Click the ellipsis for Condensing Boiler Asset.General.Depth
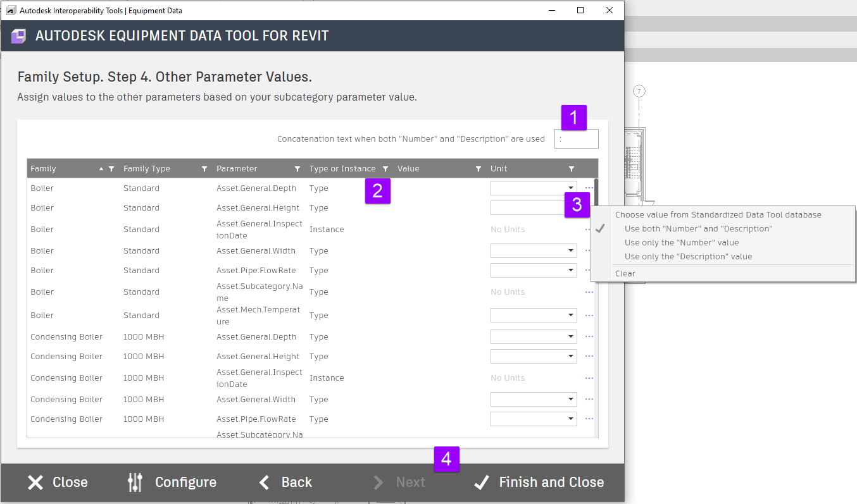The height and width of the screenshot is (504, 857). [589, 336]
